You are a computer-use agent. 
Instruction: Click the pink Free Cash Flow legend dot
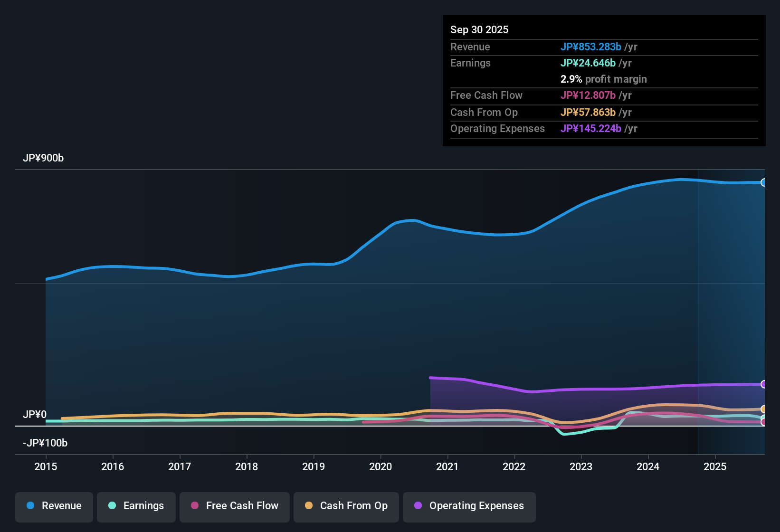point(194,506)
